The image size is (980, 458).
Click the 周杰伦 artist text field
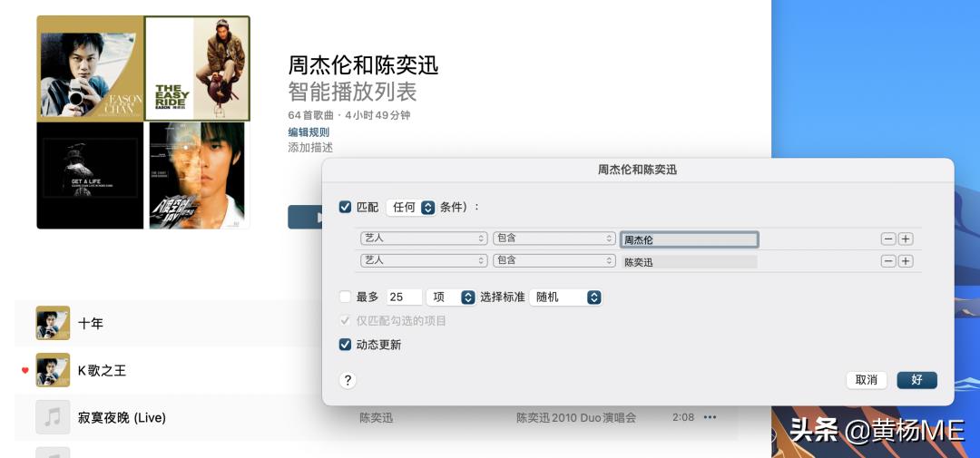tap(690, 239)
